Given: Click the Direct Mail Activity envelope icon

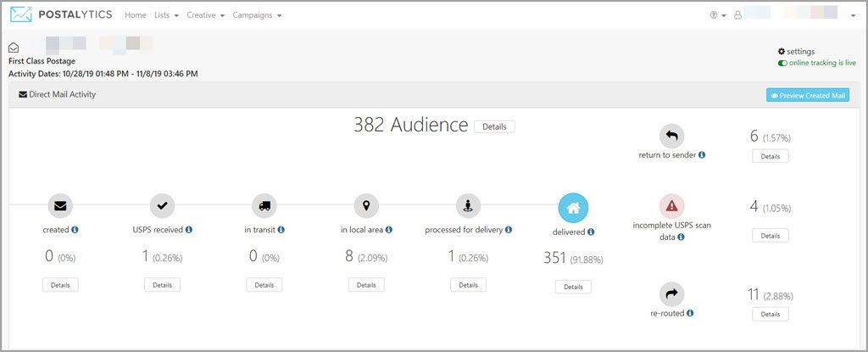Looking at the screenshot, I should click(23, 95).
